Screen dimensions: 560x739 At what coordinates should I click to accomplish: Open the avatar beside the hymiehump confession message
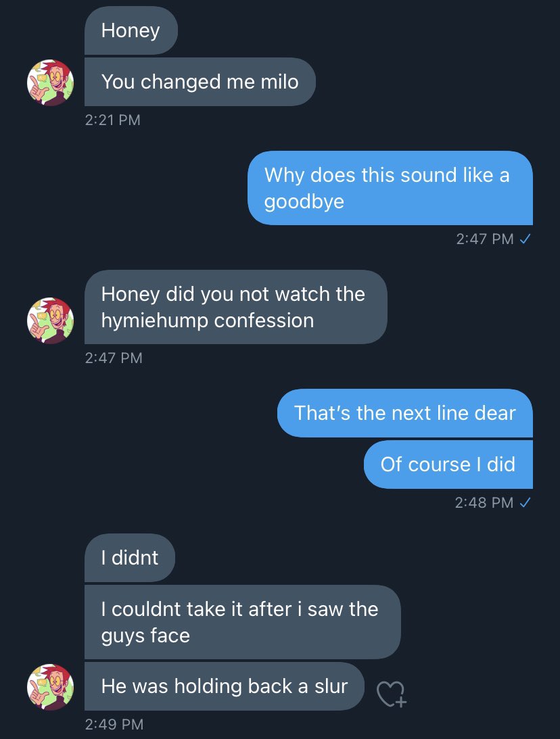(x=50, y=320)
